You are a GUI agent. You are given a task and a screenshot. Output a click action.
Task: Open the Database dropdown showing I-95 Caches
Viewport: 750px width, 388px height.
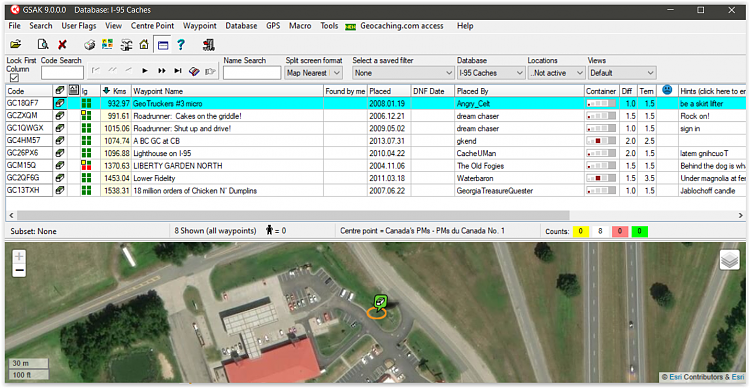tap(491, 73)
